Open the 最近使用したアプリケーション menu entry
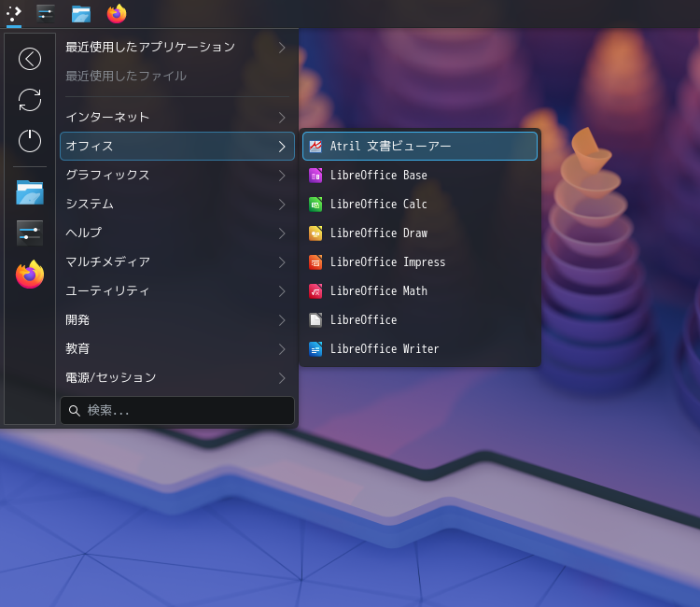700x607 pixels. point(177,48)
